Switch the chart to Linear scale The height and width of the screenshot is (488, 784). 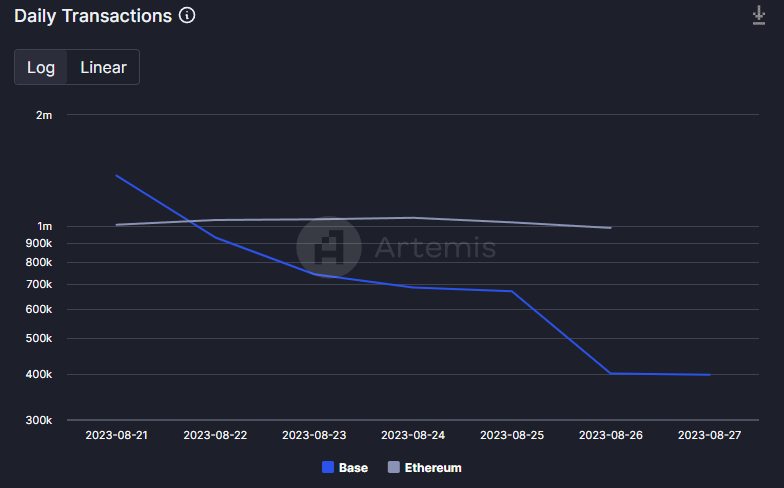[103, 67]
